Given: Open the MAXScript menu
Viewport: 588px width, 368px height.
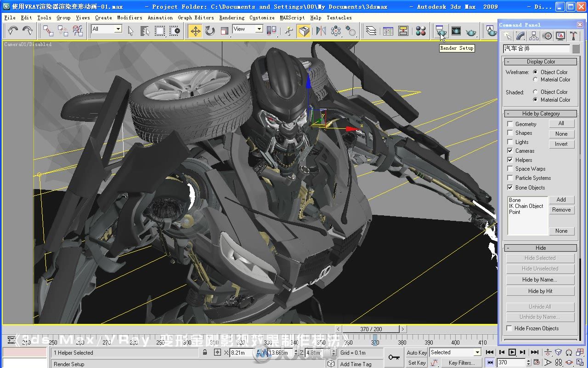Looking at the screenshot, I should pyautogui.click(x=292, y=17).
